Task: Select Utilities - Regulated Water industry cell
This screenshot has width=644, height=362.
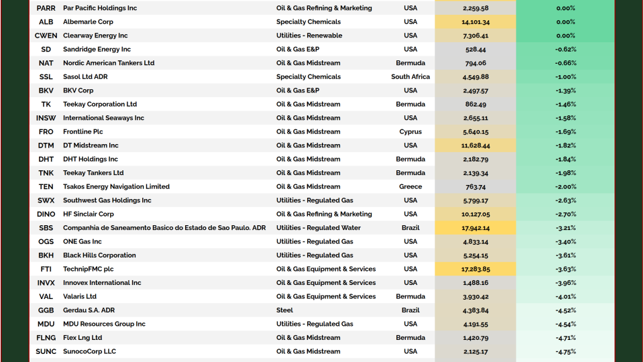Action: coord(318,228)
